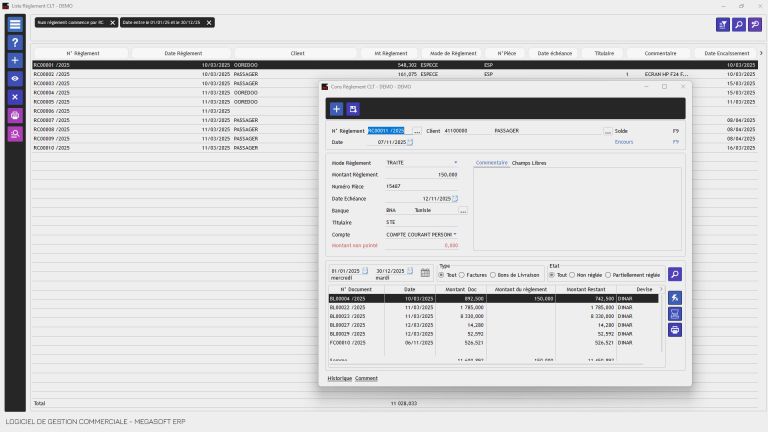Sort main list by N° Règlement header
768x432 pixels.
tap(83, 53)
